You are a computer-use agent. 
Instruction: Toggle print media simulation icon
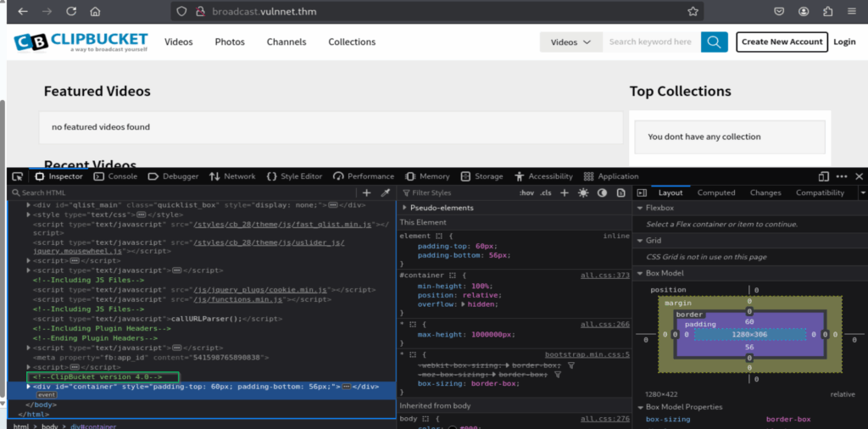point(621,192)
